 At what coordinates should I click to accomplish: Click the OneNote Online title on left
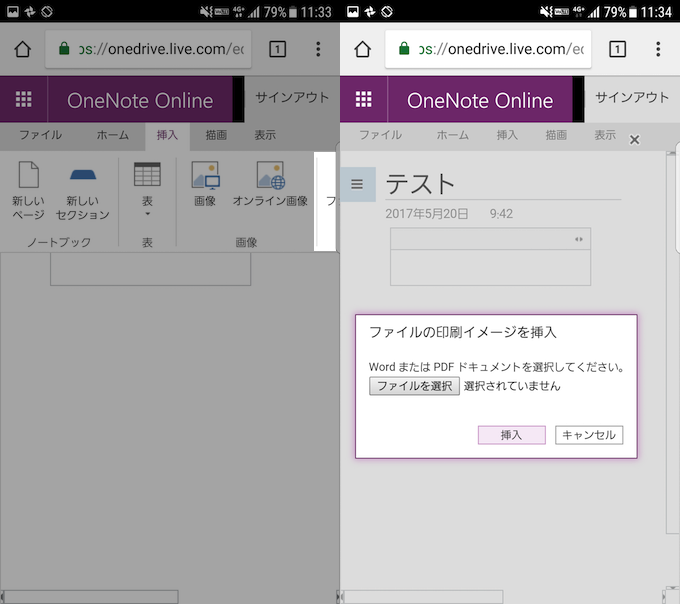pos(140,101)
